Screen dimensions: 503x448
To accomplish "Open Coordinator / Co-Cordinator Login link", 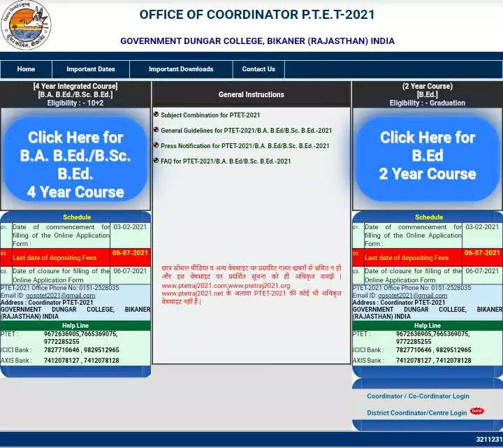I will click(418, 396).
